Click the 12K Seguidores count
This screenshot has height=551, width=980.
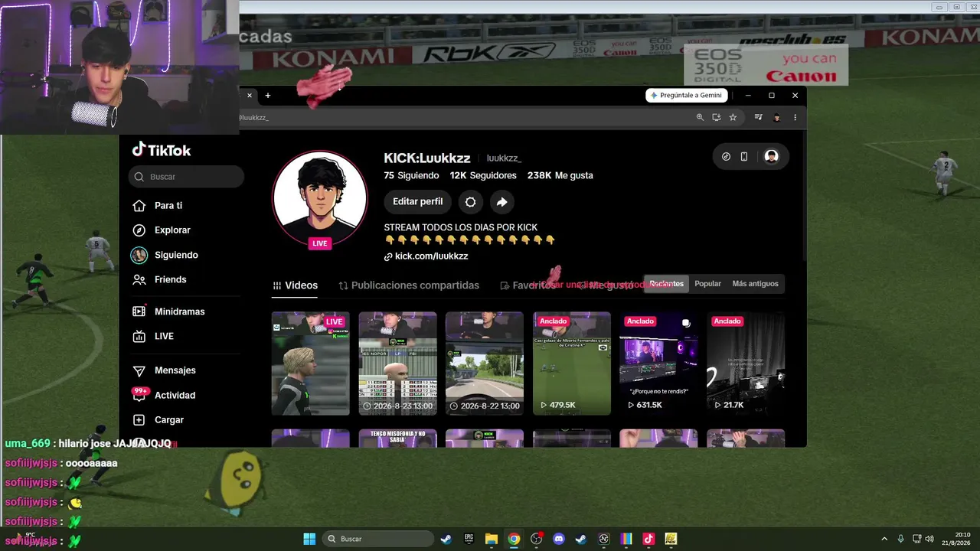click(483, 175)
